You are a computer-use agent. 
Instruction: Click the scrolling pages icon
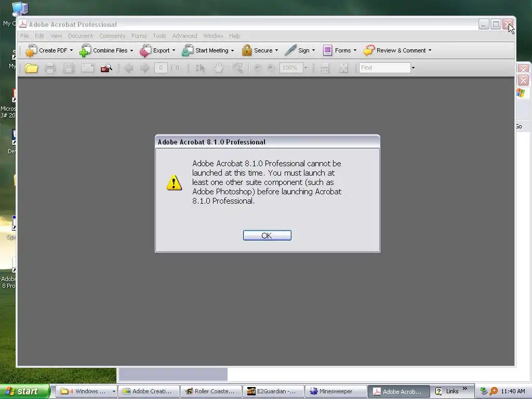point(325,68)
